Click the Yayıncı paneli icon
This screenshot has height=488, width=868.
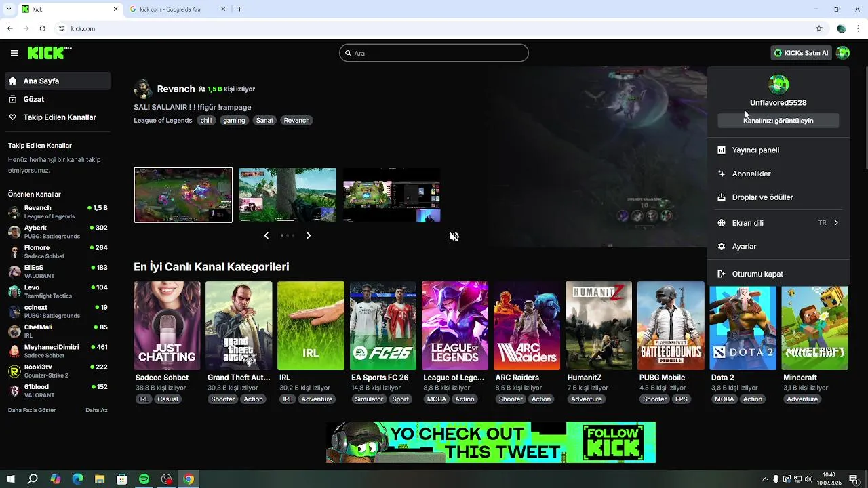pos(722,150)
